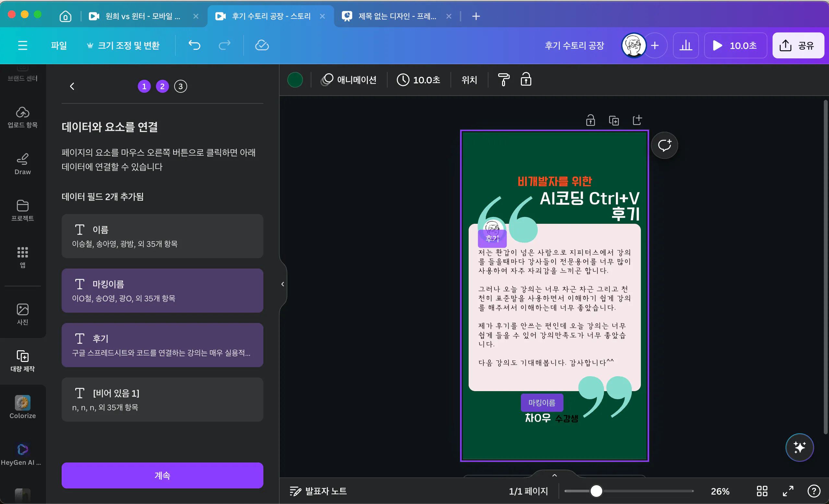The width and height of the screenshot is (829, 504).
Task: Add a comment with the speech bubble icon
Action: coord(664,145)
